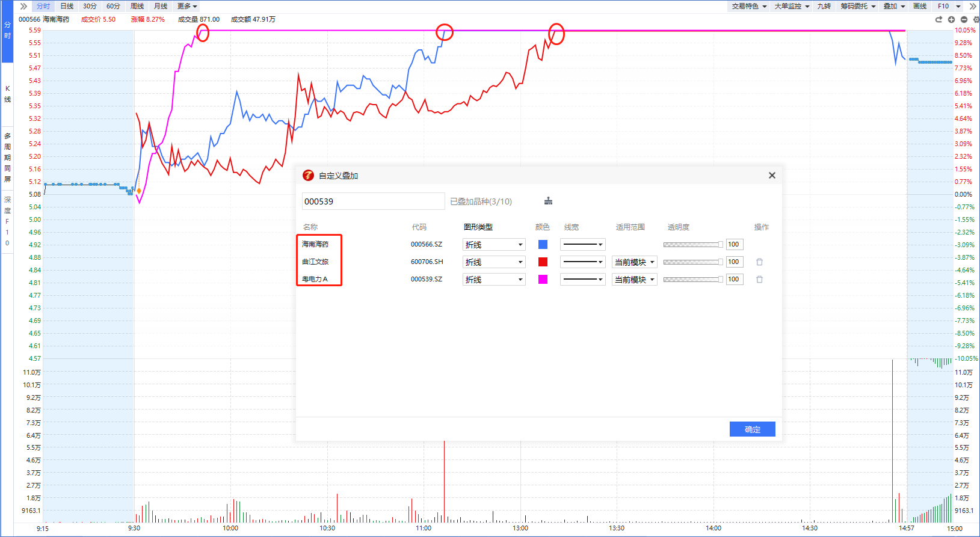Click the zoom out minus icon
980x537 pixels.
pyautogui.click(x=964, y=20)
